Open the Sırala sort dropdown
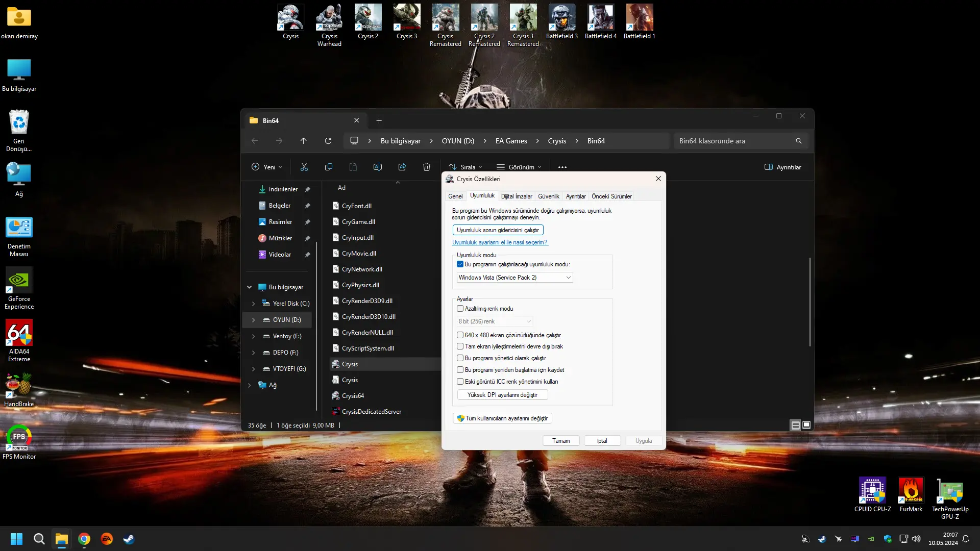Viewport: 980px width, 551px height. click(465, 167)
